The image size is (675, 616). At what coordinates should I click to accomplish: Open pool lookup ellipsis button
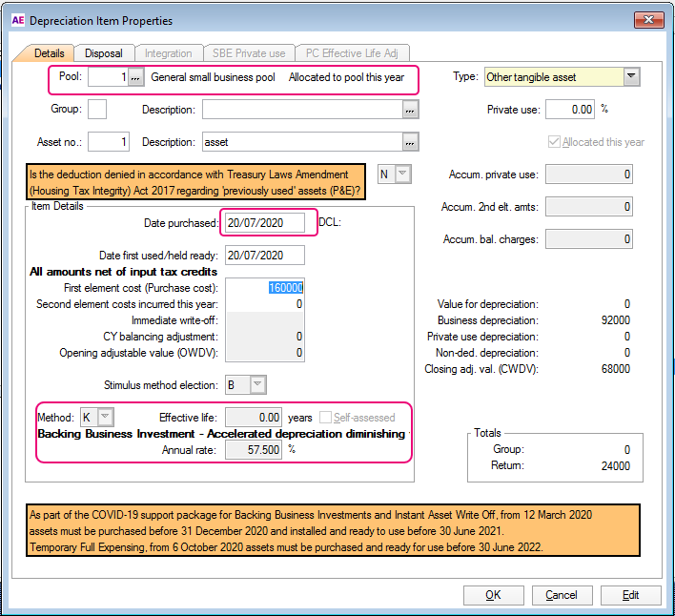coord(137,77)
